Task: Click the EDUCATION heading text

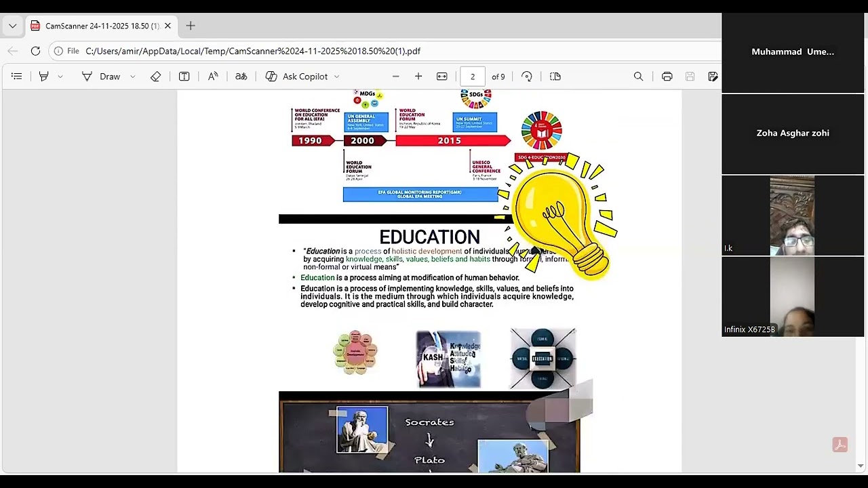Action: pyautogui.click(x=429, y=237)
